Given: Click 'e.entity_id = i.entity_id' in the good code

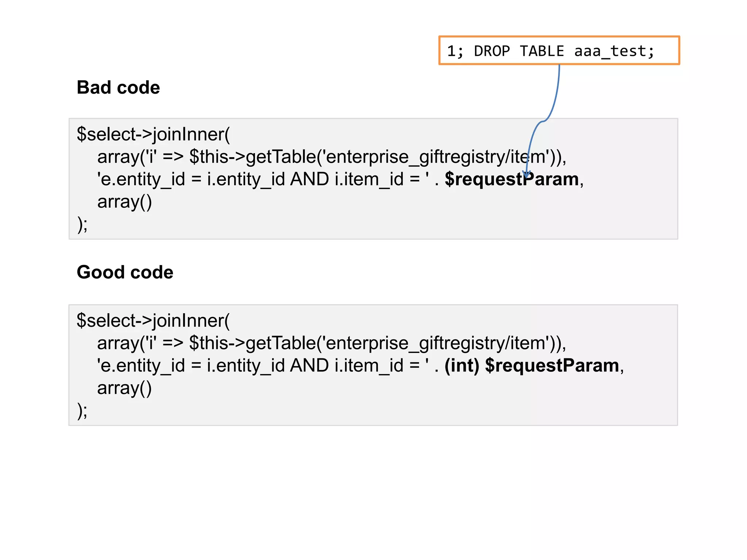Looking at the screenshot, I should 193,366.
